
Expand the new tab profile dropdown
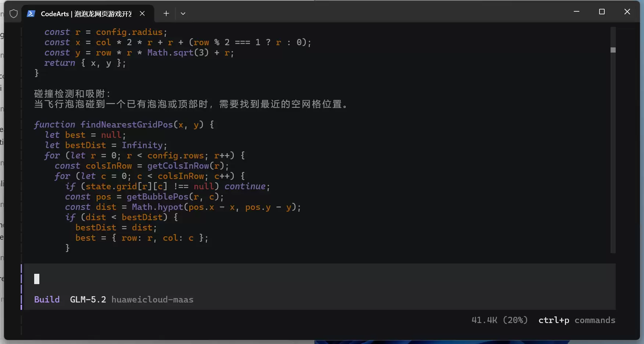pyautogui.click(x=183, y=14)
